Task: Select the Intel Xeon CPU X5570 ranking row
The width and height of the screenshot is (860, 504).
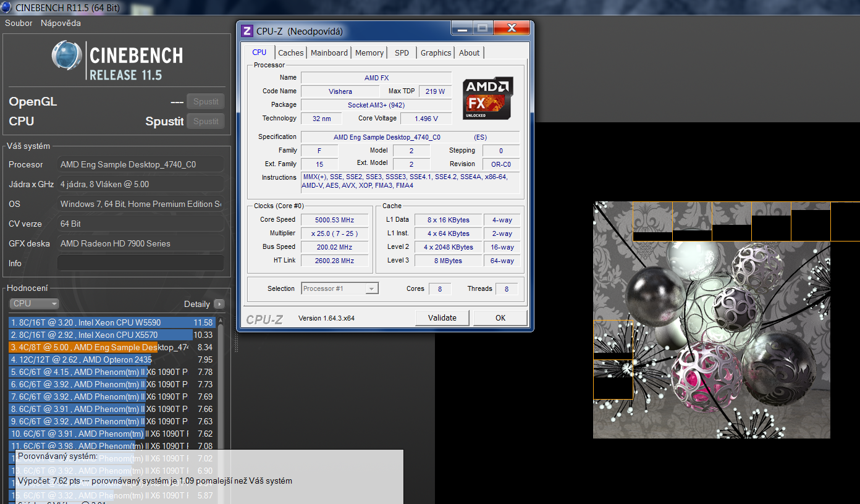Action: (112, 335)
